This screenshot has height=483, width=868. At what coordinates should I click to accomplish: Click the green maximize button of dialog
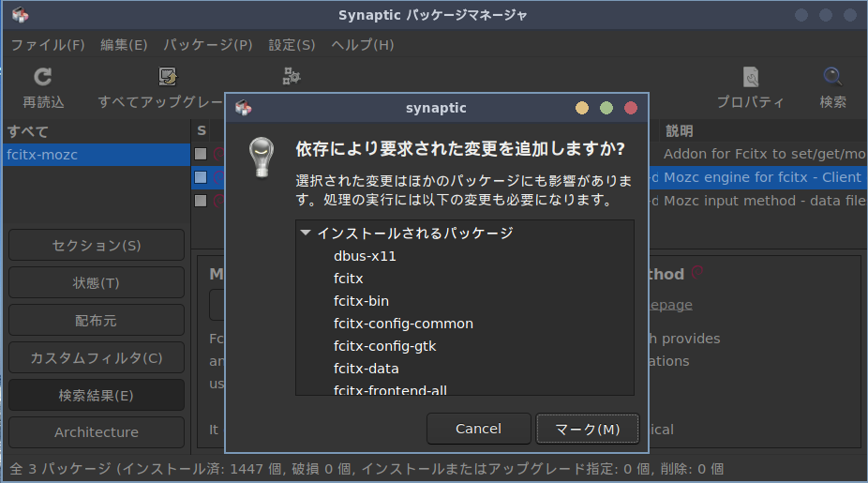pos(606,108)
